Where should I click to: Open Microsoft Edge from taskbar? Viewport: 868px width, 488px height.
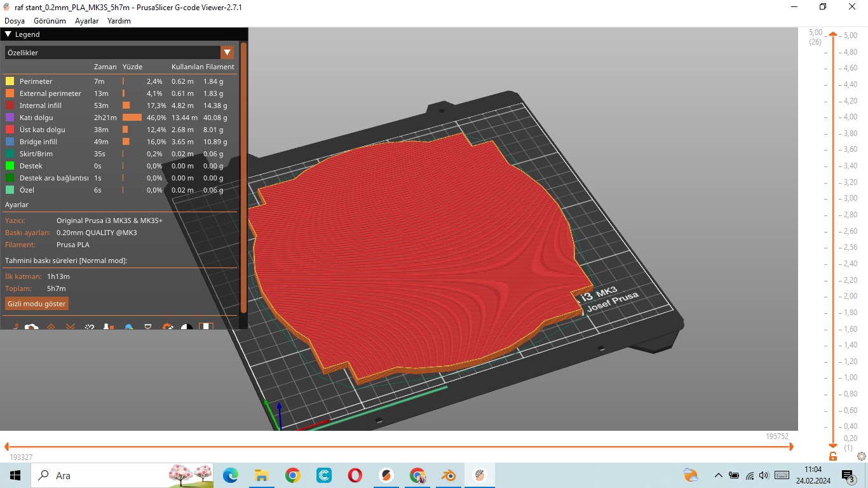click(x=230, y=475)
